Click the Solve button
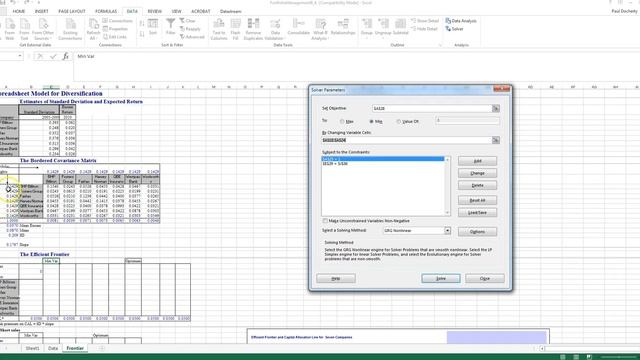The height and width of the screenshot is (360, 640). 441,278
